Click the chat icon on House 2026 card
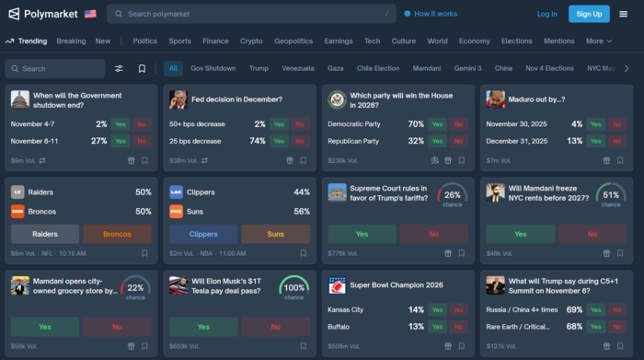This screenshot has width=644, height=360. 434,161
